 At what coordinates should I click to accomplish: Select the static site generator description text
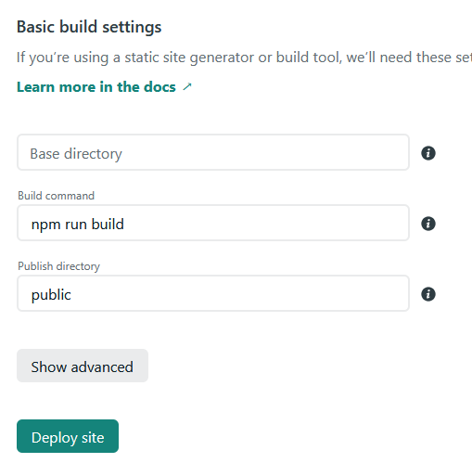(244, 58)
